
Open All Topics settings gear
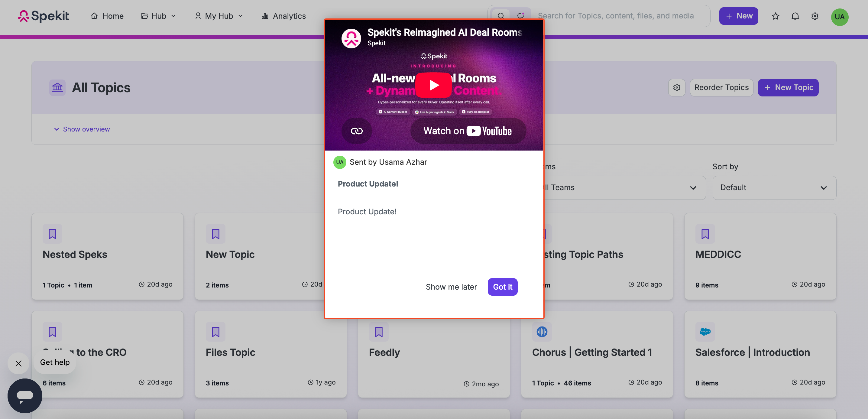pos(677,88)
